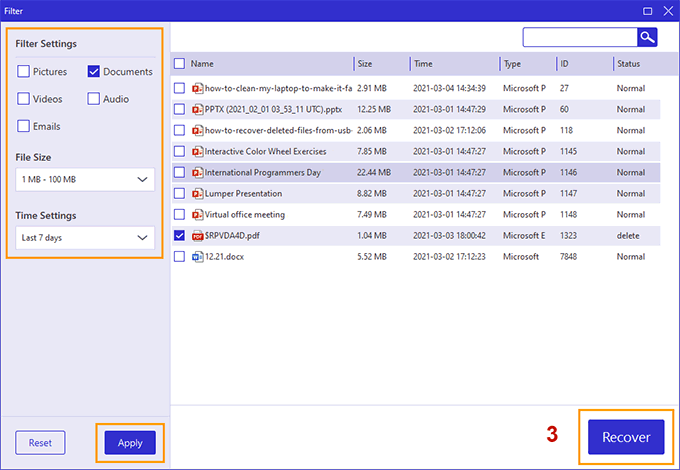Click PowerPoint icon beside Virtual office meeting
Screen dimensions: 680x470
pyautogui.click(x=197, y=215)
